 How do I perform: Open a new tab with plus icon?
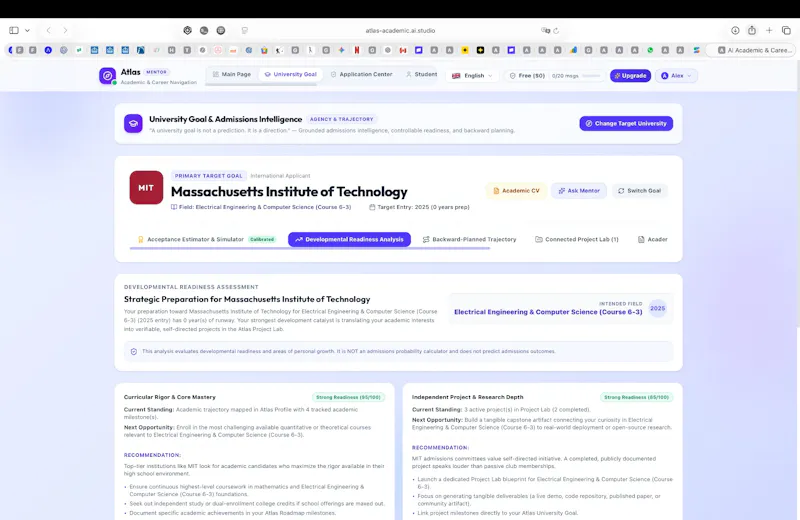point(769,31)
